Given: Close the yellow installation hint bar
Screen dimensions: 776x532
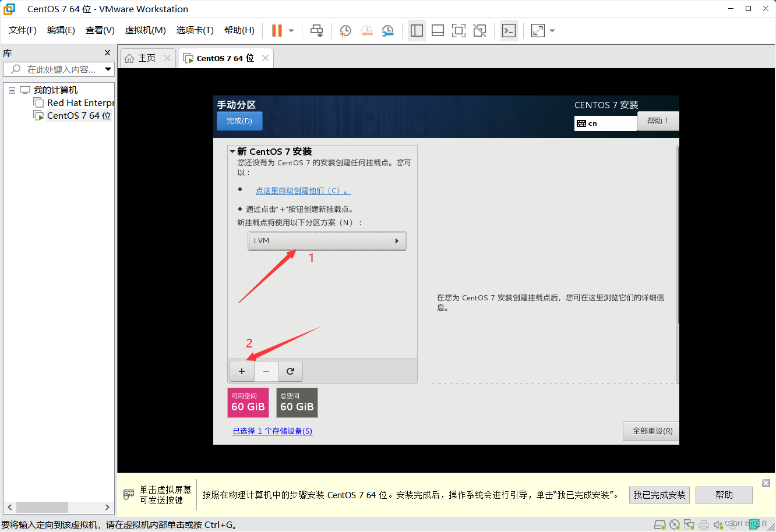Looking at the screenshot, I should tap(766, 483).
